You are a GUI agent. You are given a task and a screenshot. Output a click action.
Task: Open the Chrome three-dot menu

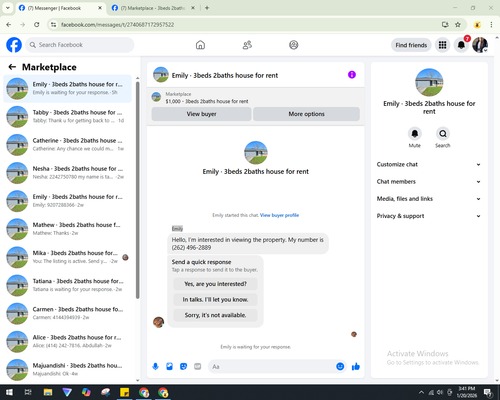click(x=491, y=25)
